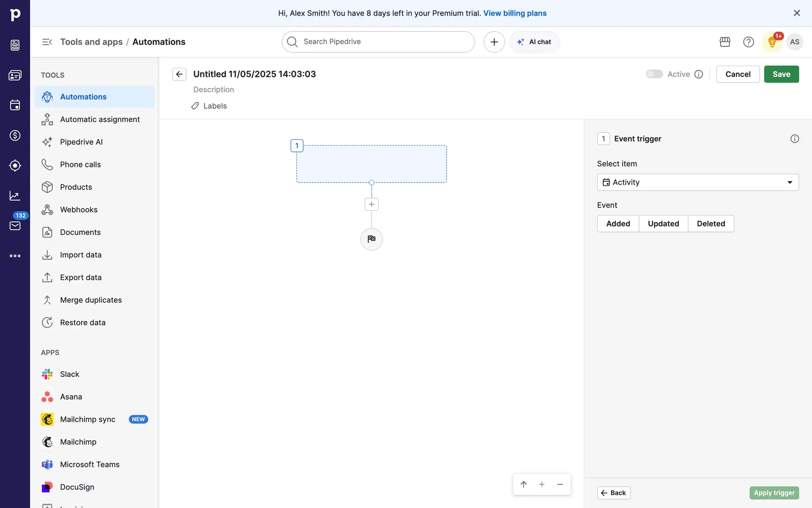Collapse the sidebar menu toggle
The width and height of the screenshot is (812, 508).
coord(47,42)
